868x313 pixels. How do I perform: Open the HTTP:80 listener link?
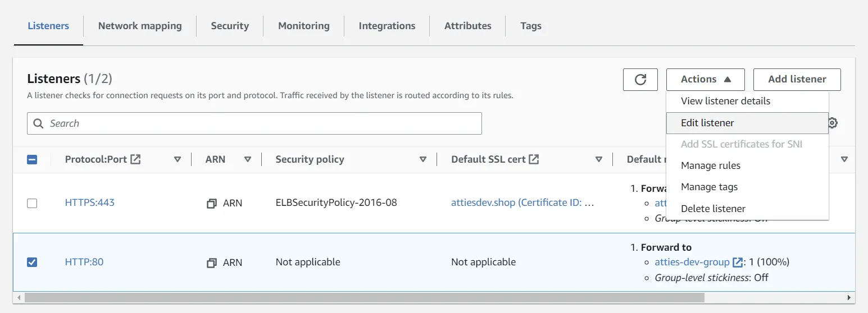pos(84,262)
